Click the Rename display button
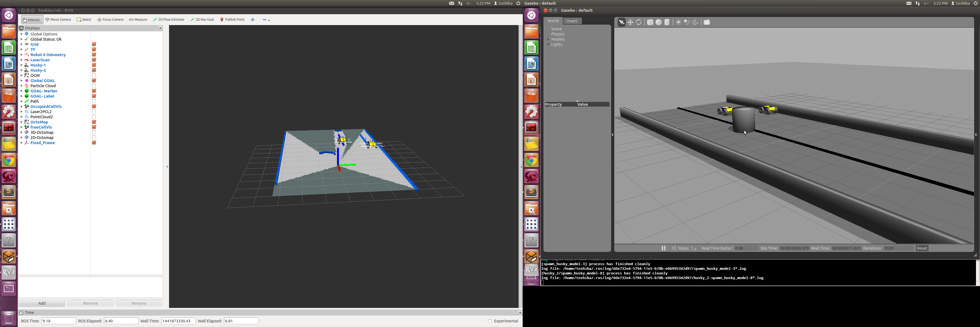Viewport: 980px width, 327px height. tap(139, 303)
